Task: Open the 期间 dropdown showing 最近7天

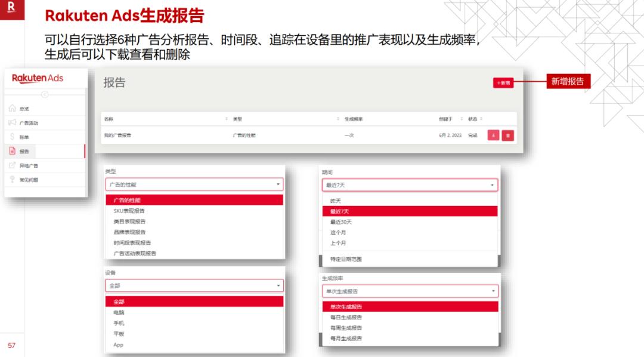Action: (410, 185)
